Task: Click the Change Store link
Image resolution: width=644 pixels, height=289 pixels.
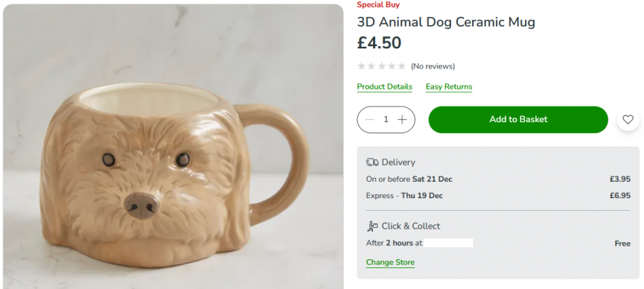Action: pos(390,262)
